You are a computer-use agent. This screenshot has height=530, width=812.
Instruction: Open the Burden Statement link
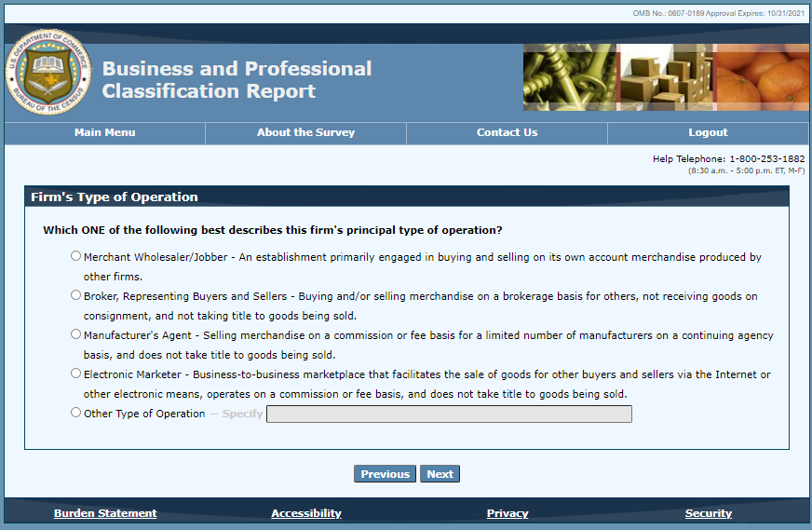[105, 513]
